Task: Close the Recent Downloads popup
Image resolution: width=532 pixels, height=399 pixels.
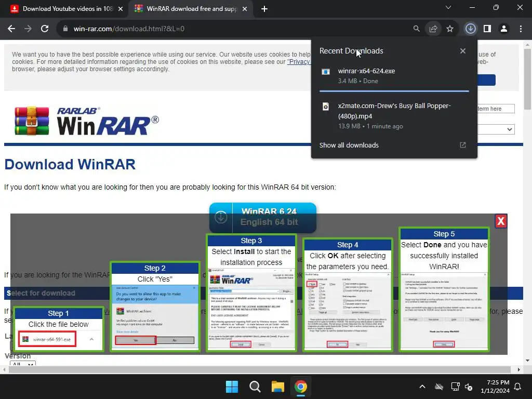Action: 462,51
